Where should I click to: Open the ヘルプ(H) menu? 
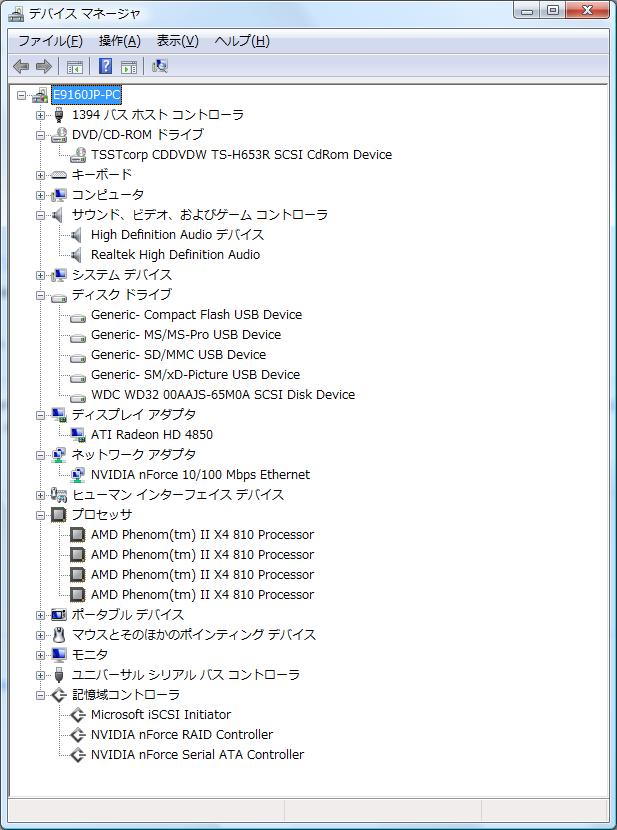(x=242, y=41)
